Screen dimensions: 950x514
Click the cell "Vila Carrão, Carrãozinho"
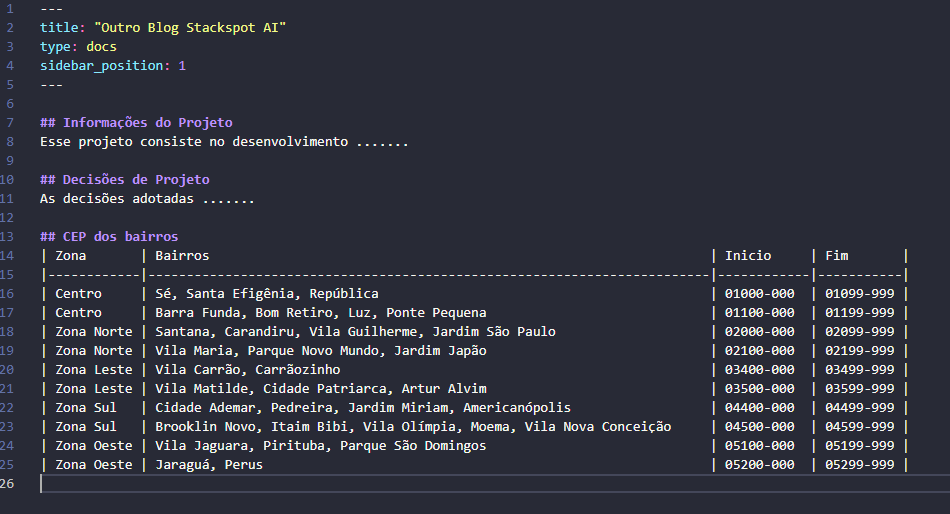pyautogui.click(x=247, y=370)
